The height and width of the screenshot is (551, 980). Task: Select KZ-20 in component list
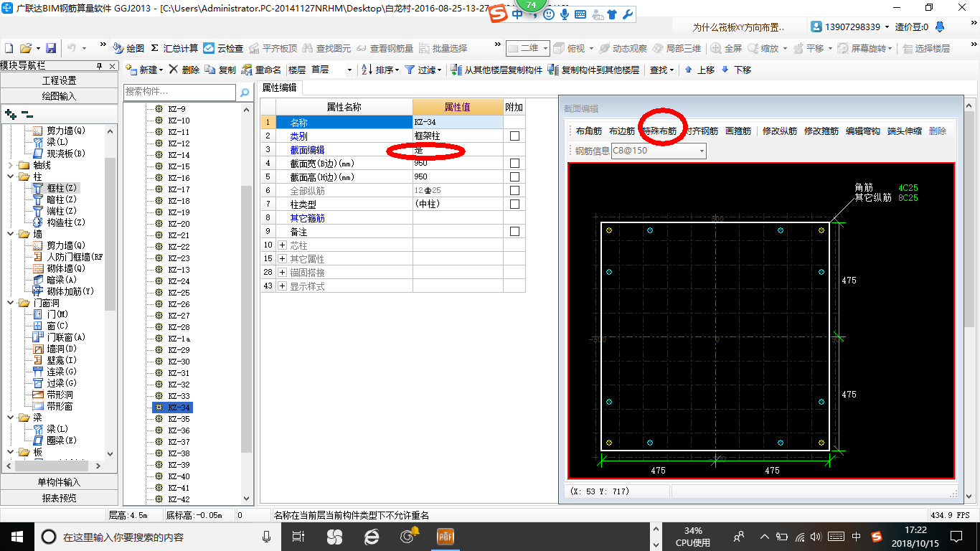coord(179,224)
